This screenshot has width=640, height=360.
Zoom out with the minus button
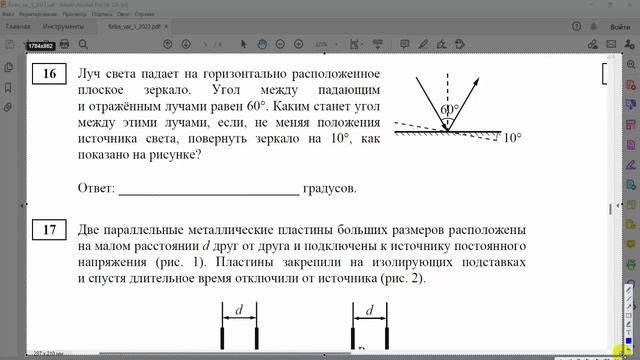[280, 44]
